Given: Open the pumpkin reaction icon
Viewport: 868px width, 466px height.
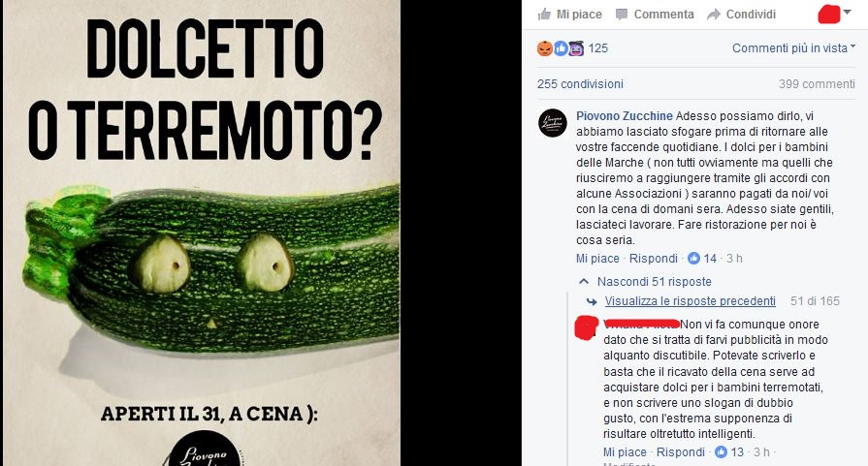Looking at the screenshot, I should (545, 48).
